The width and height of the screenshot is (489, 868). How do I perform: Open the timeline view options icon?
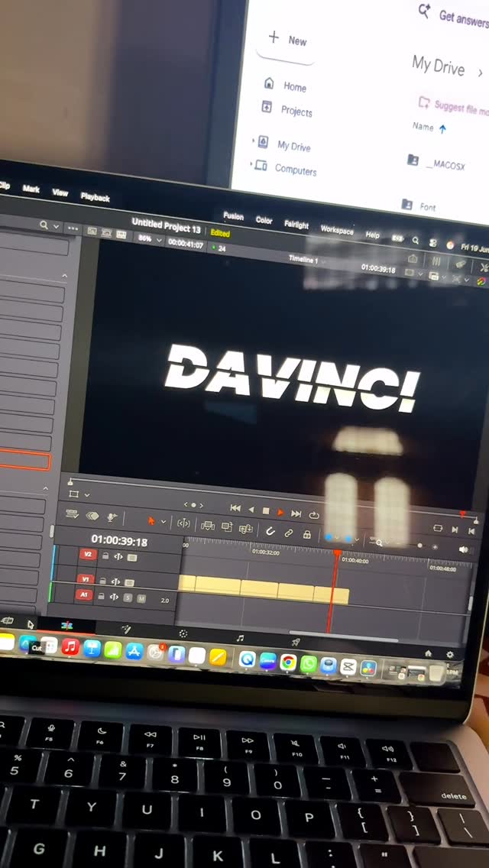point(72,514)
